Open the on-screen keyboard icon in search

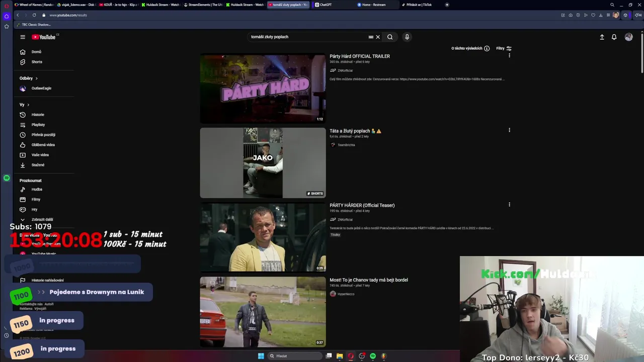(x=371, y=37)
